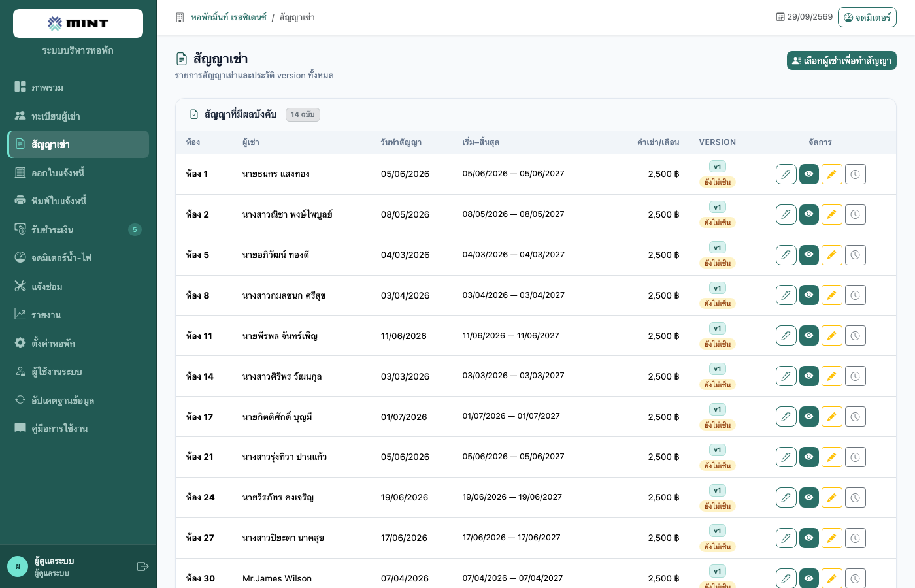Open the ภาพรวม dashboard menu
This screenshot has height=588, width=915.
pos(78,88)
